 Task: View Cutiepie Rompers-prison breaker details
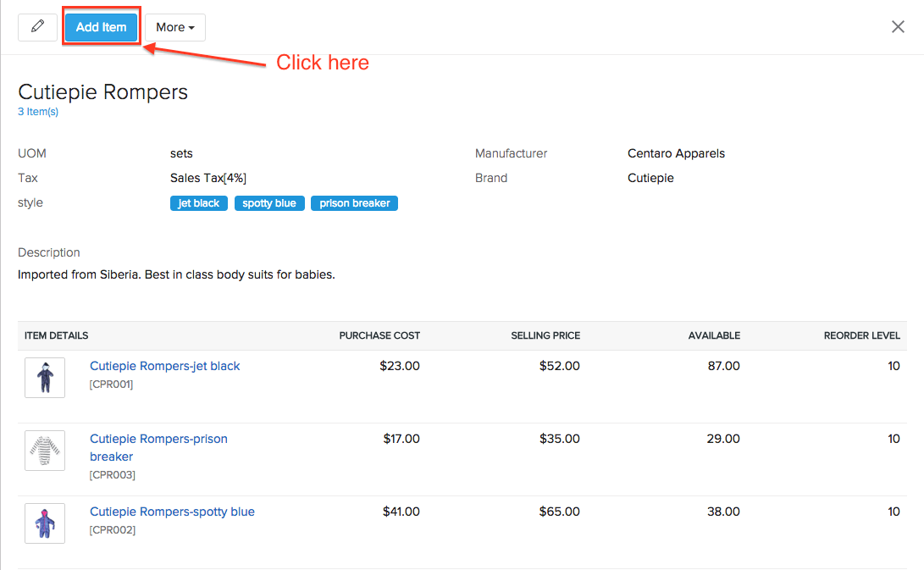click(158, 439)
